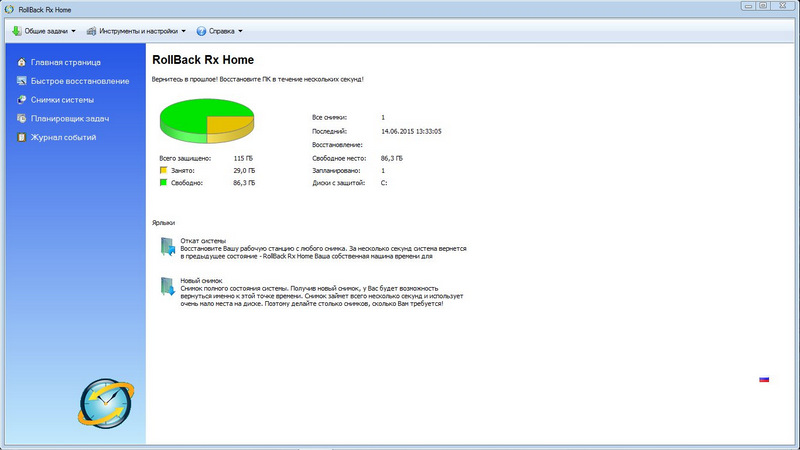
Task: Click the Новый снимок shortcut title
Action: pyautogui.click(x=201, y=281)
